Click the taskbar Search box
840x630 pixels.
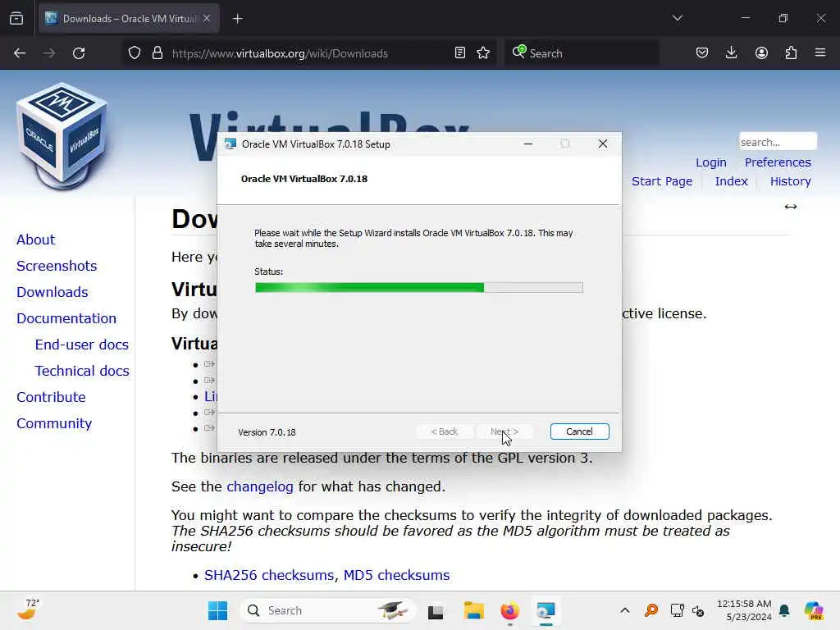[x=328, y=610]
